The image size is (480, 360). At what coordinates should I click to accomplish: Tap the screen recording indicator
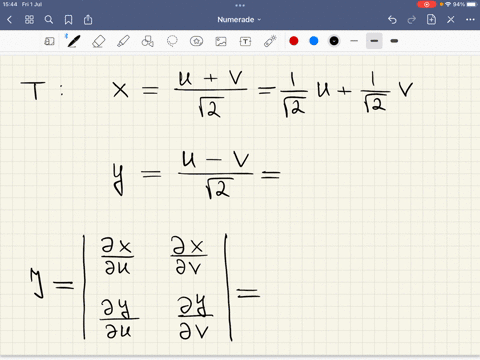coord(426,4)
